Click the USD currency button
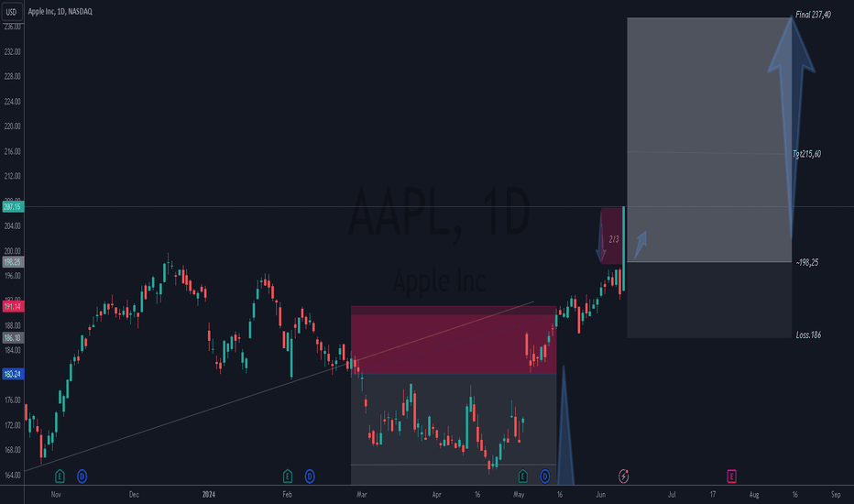The height and width of the screenshot is (504, 854). pos(11,11)
